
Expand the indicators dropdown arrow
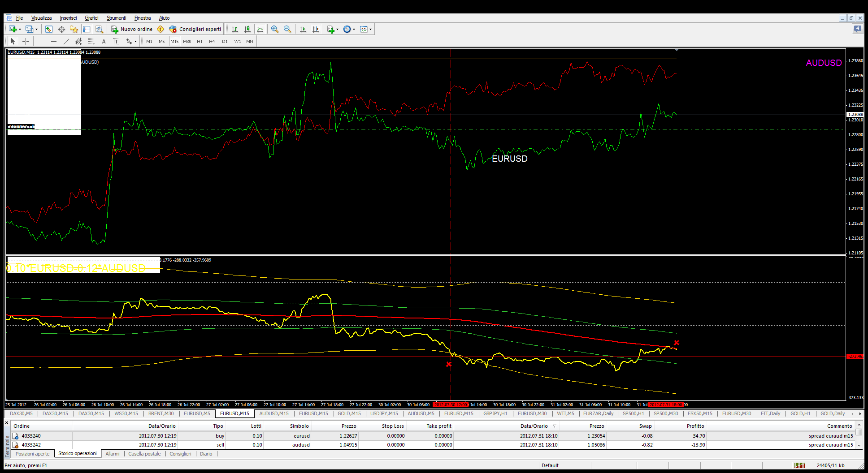pos(337,29)
